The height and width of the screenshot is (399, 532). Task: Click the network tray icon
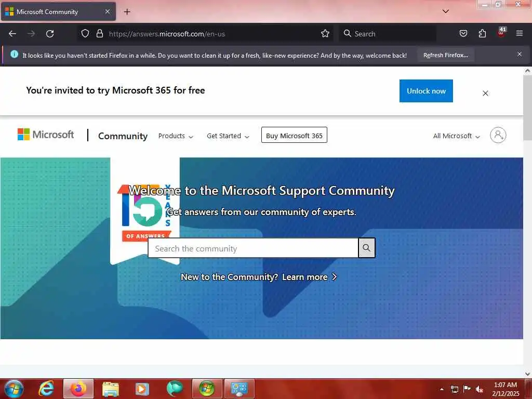454,389
